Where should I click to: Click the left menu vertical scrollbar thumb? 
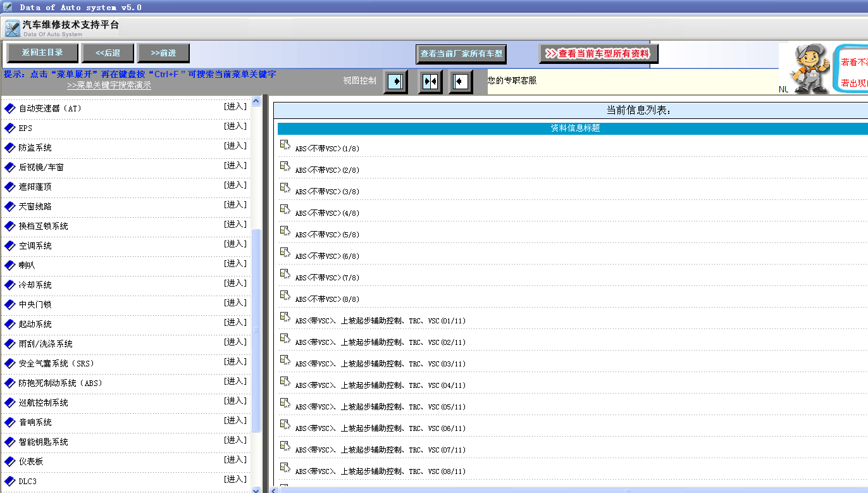(256, 330)
